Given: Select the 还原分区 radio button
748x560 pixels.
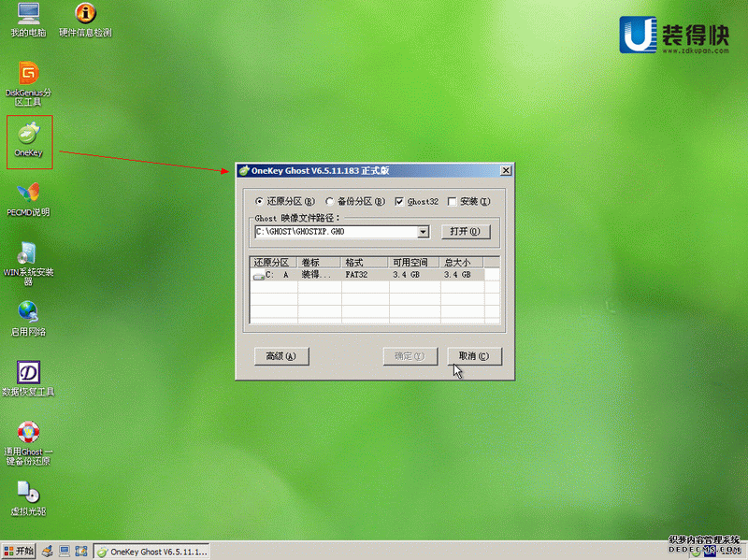Looking at the screenshot, I should [x=259, y=201].
